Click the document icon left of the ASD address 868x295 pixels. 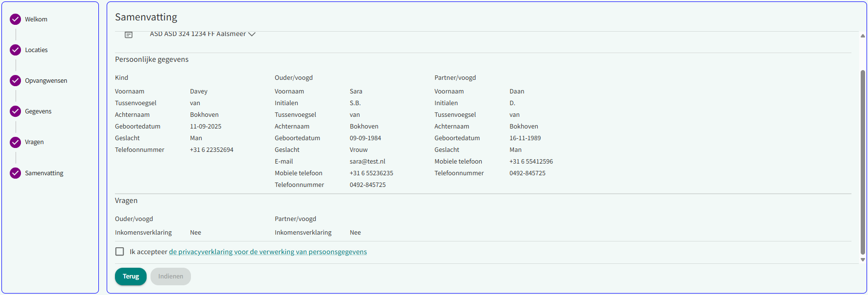(129, 35)
